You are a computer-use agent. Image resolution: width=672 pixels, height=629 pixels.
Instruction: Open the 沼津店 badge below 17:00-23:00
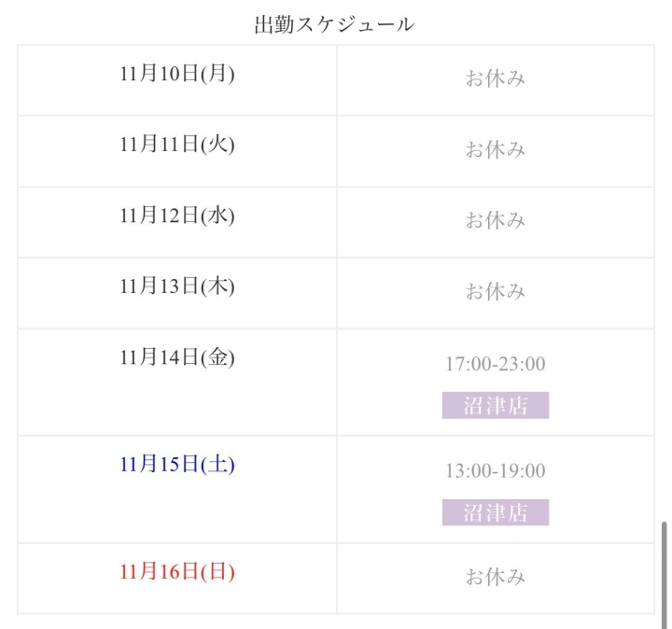point(495,406)
